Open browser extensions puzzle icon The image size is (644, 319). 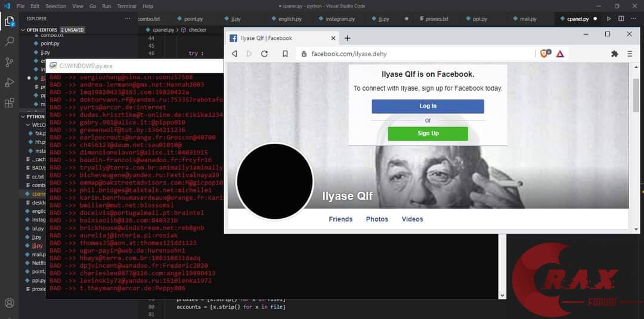614,54
